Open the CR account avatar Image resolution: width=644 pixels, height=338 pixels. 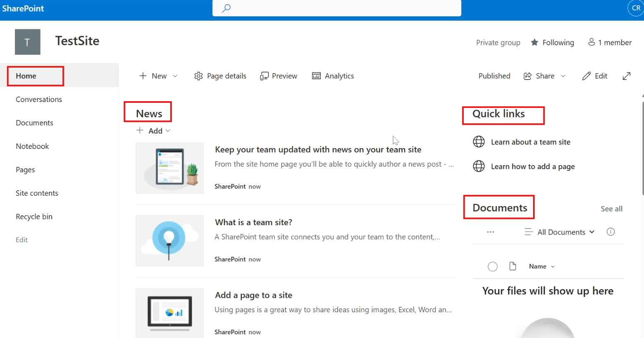pyautogui.click(x=636, y=8)
